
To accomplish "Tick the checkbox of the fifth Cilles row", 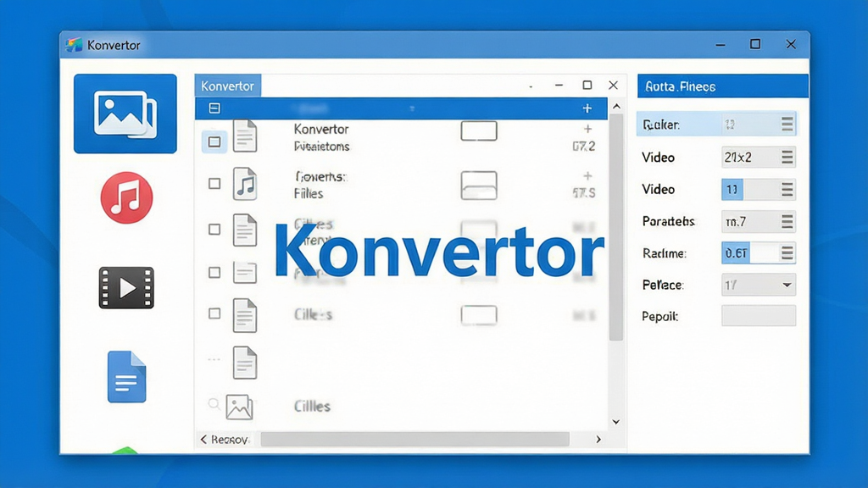I will point(214,313).
